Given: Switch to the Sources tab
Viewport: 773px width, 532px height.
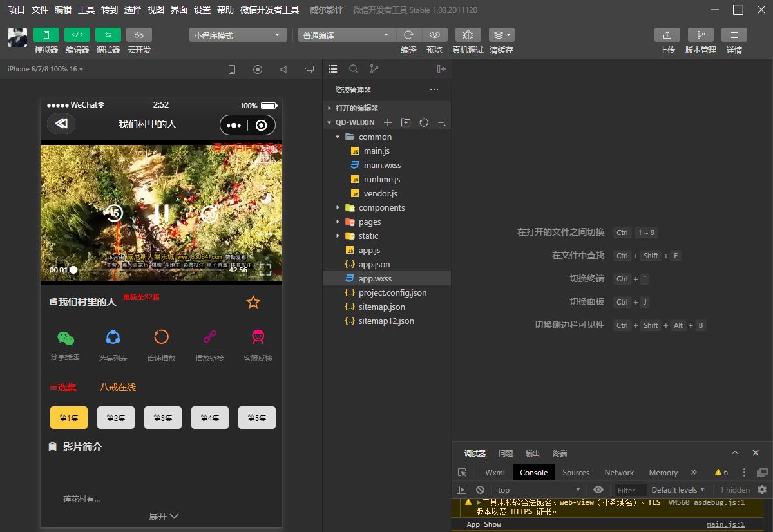Looking at the screenshot, I should [x=576, y=472].
